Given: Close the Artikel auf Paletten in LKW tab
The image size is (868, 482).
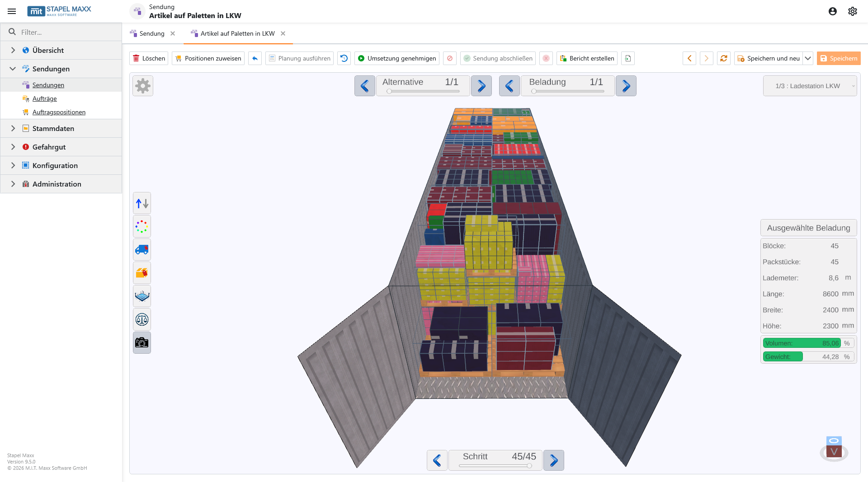Looking at the screenshot, I should click(283, 33).
